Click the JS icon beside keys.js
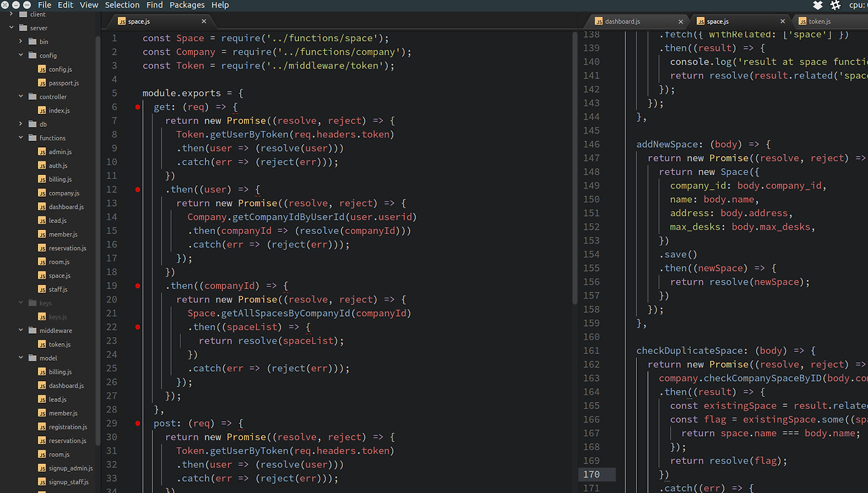The height and width of the screenshot is (493, 868). click(x=42, y=317)
